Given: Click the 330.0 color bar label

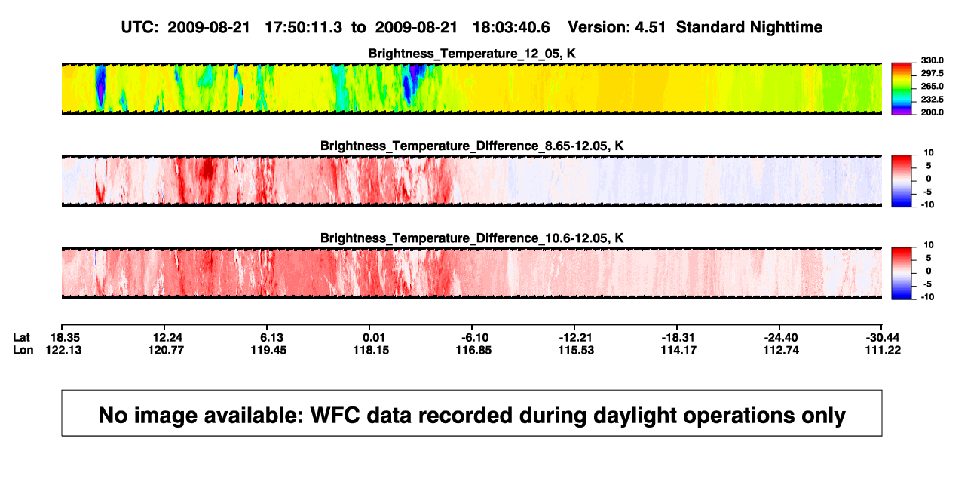Looking at the screenshot, I should (x=932, y=60).
